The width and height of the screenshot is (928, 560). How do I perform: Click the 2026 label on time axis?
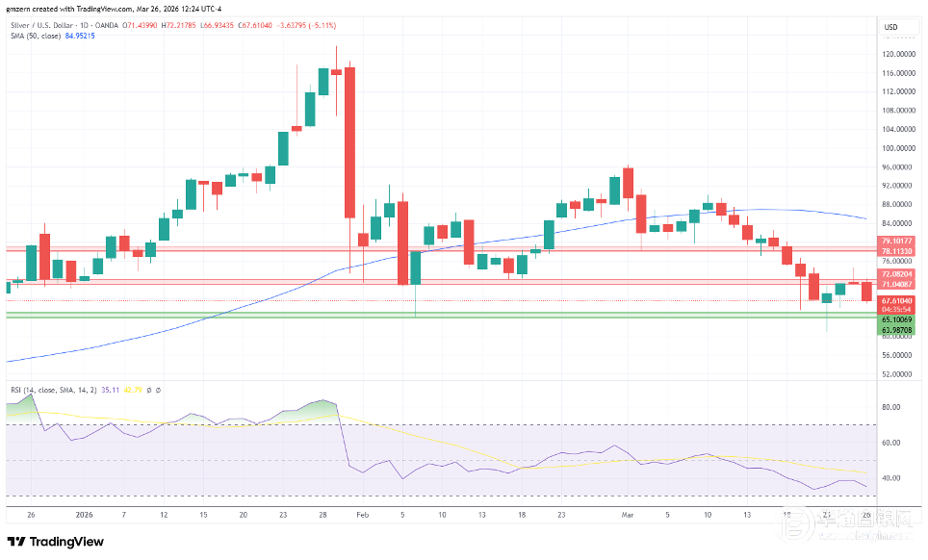click(x=83, y=515)
